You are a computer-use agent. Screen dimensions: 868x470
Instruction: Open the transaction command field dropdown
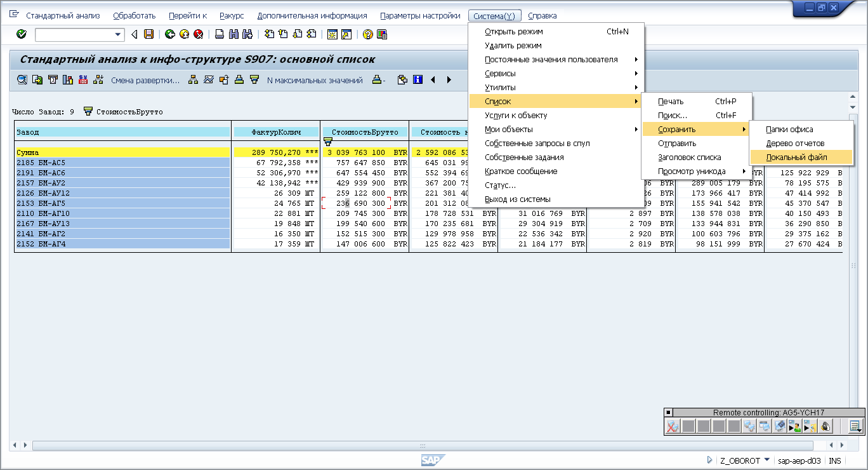118,34
